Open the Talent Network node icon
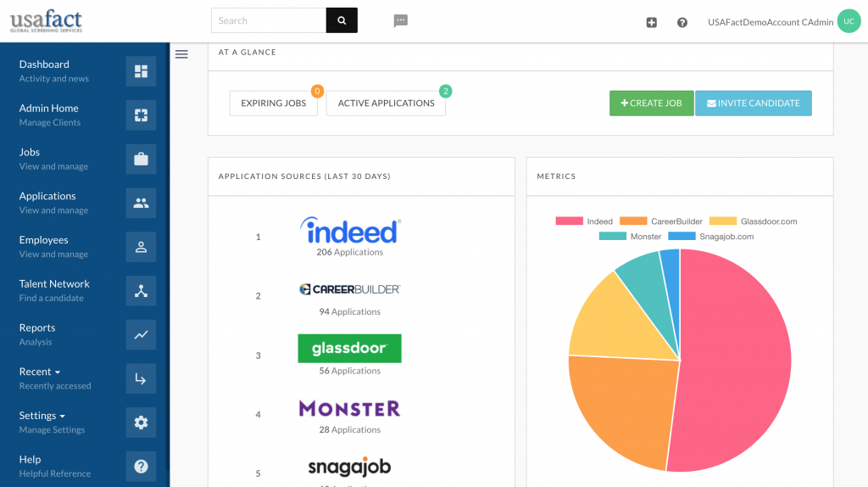Viewport: 868px width, 487px height. [142, 291]
